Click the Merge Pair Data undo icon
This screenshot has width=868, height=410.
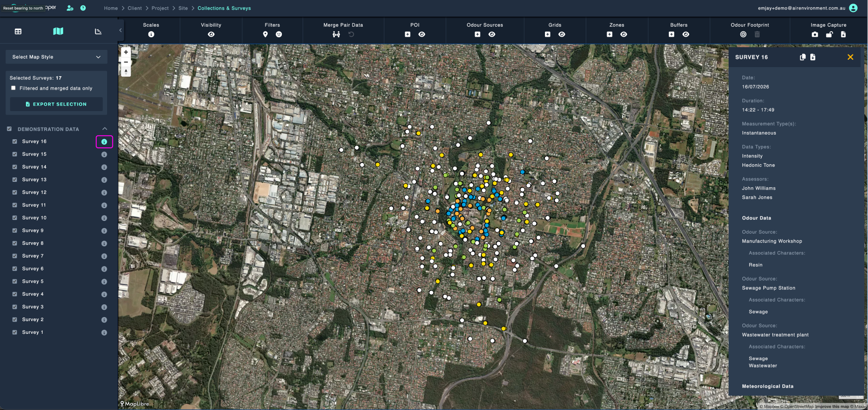pyautogui.click(x=351, y=34)
